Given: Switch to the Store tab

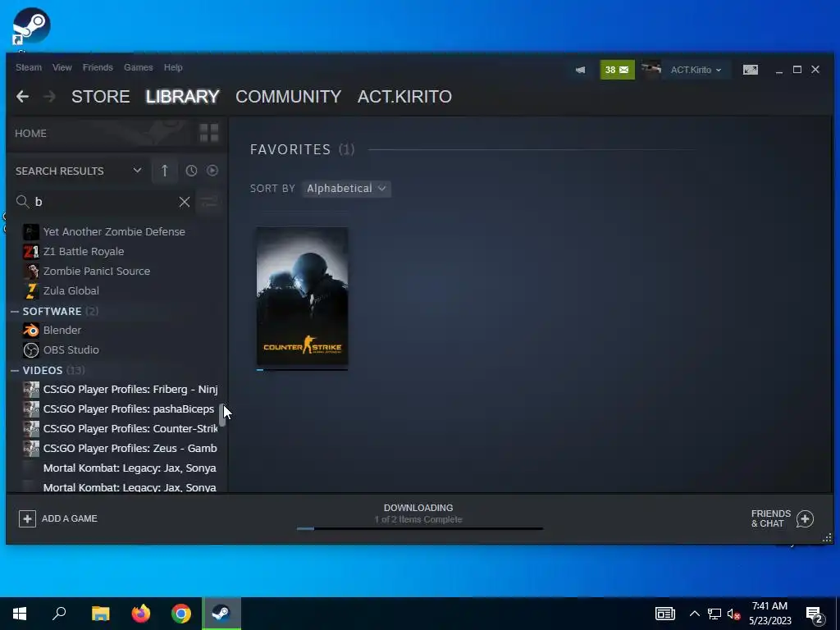Looking at the screenshot, I should point(101,97).
